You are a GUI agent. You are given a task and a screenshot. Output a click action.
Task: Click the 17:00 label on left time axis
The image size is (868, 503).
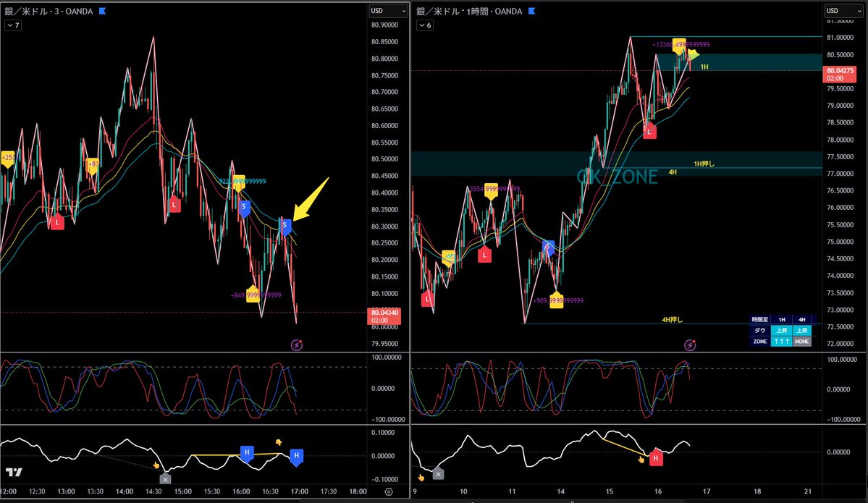click(x=300, y=491)
